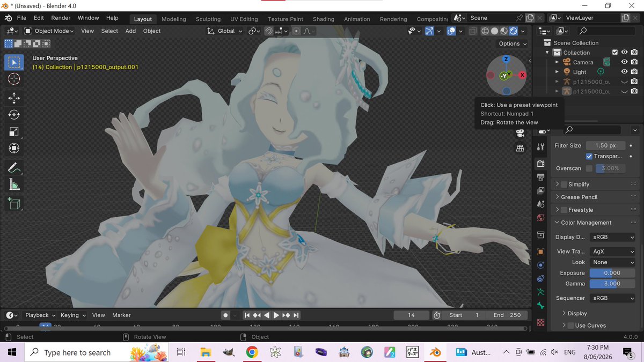Choose the Move tool
The height and width of the screenshot is (362, 644).
coord(14,98)
